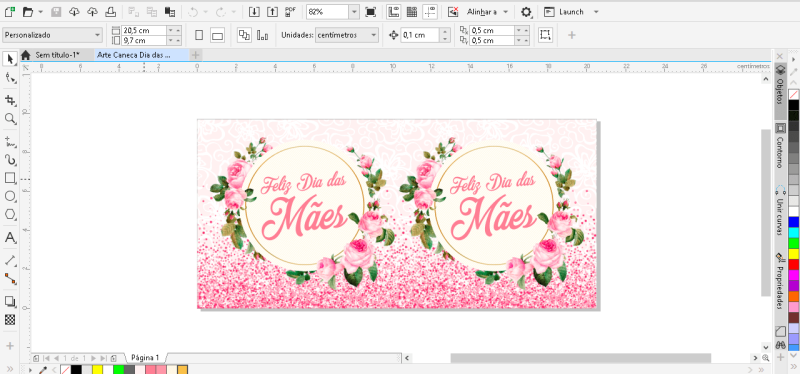The width and height of the screenshot is (800, 374).
Task: Toggle apply layout to all pages
Action: [x=244, y=35]
